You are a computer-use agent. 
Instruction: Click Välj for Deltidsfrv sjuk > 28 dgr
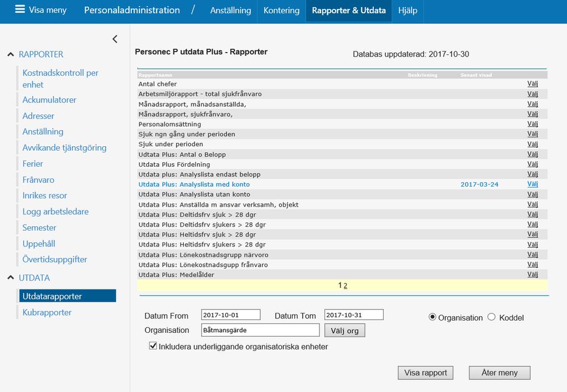[532, 214]
